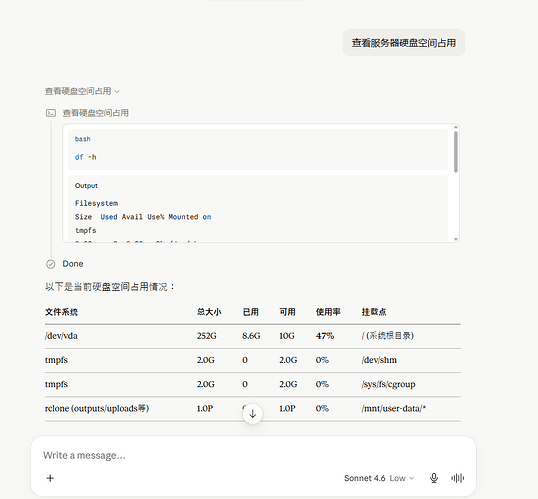This screenshot has height=499, width=538.
Task: Click the bold 47% usage cell
Action: point(325,336)
